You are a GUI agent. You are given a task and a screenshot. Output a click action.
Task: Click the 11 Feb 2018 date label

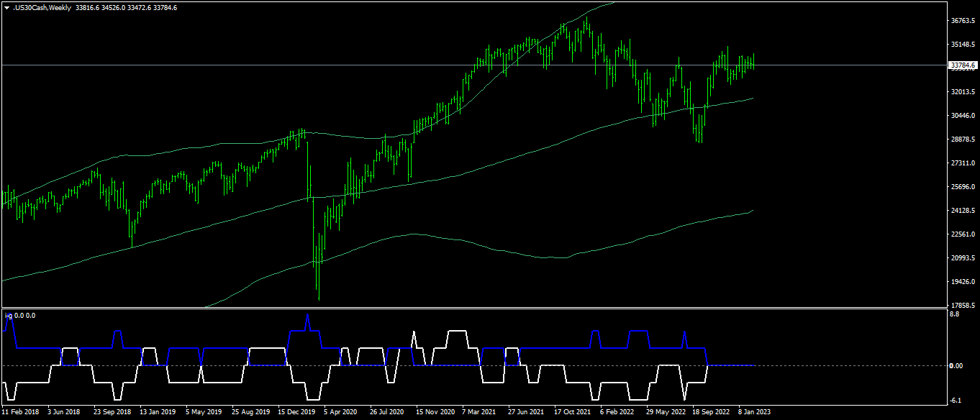(x=19, y=413)
